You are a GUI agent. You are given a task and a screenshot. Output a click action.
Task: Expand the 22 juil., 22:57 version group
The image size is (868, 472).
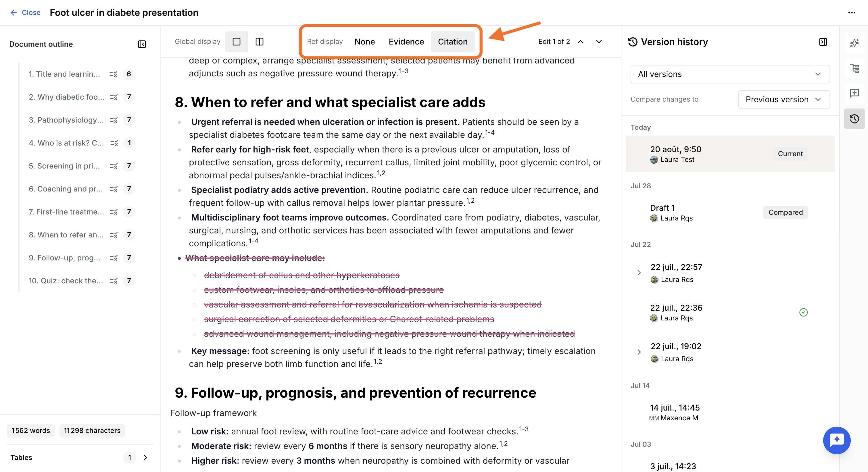639,273
